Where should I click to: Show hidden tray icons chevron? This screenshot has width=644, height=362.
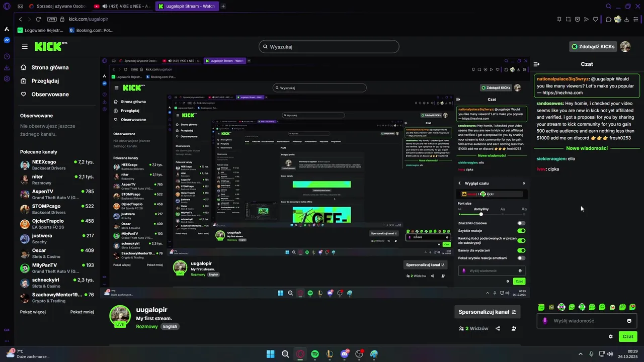pos(581,354)
